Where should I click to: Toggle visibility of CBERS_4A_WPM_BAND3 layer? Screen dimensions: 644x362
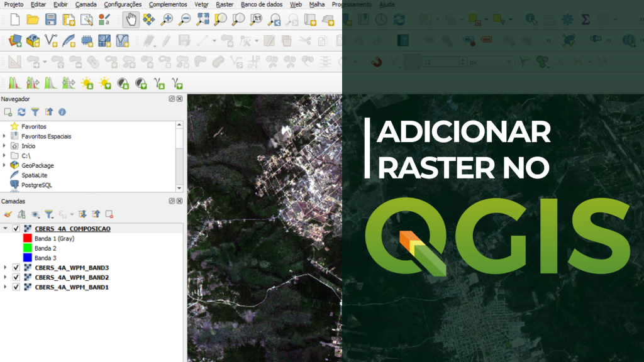[x=16, y=268]
